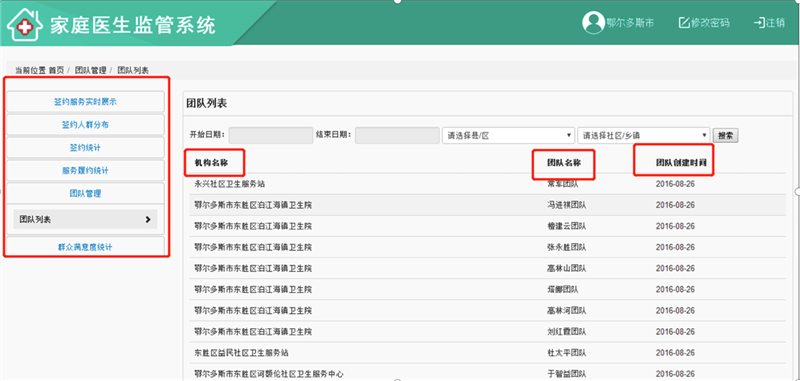800x381 pixels.
Task: Click the 高林山团队 team name
Action: [x=566, y=268]
